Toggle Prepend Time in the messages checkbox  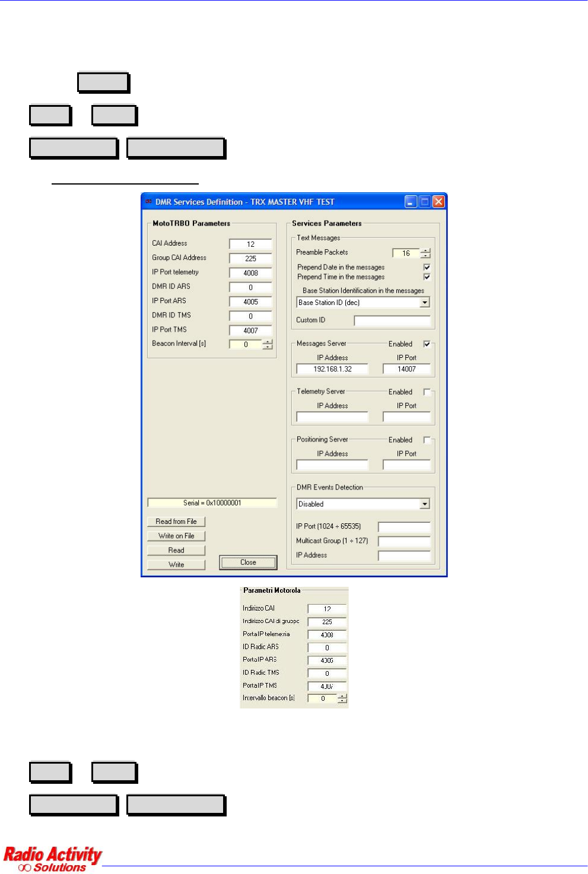point(427,277)
